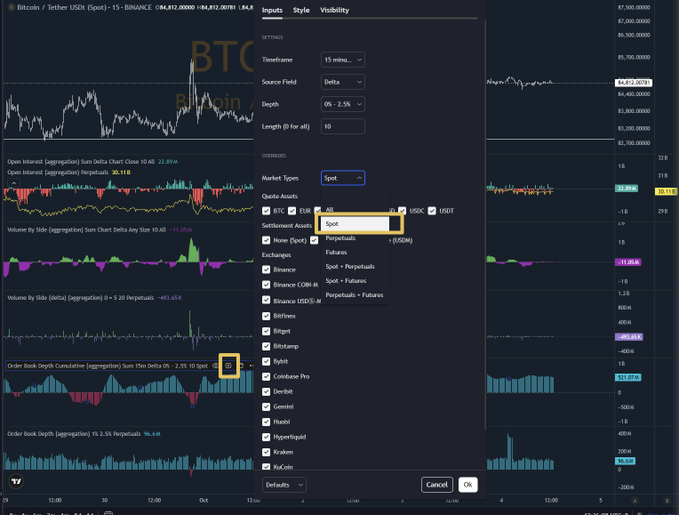This screenshot has width=679, height=515.
Task: Toggle None (Spot) settlement asset checkbox
Action: (x=266, y=240)
